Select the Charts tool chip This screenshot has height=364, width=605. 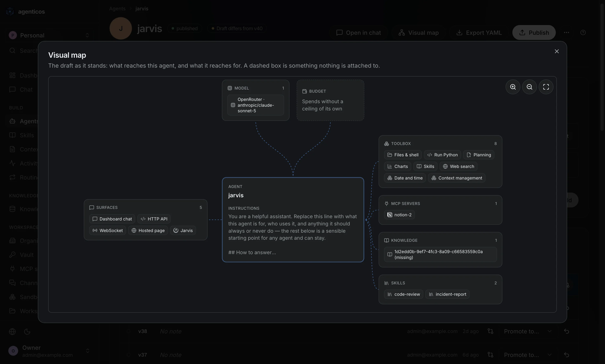coord(398,166)
